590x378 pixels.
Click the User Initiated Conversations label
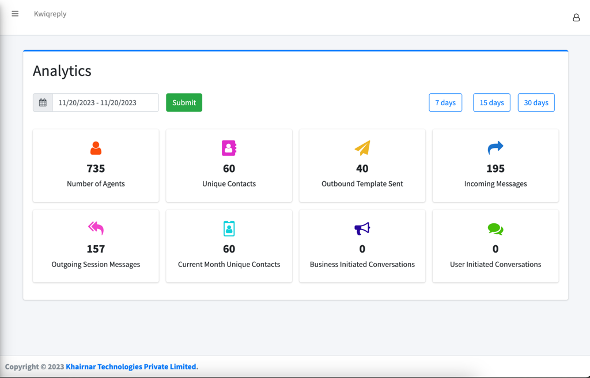pos(495,264)
